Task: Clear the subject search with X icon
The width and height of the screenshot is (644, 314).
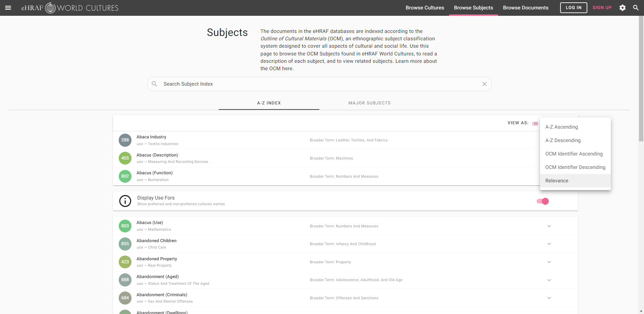Action: click(x=484, y=84)
